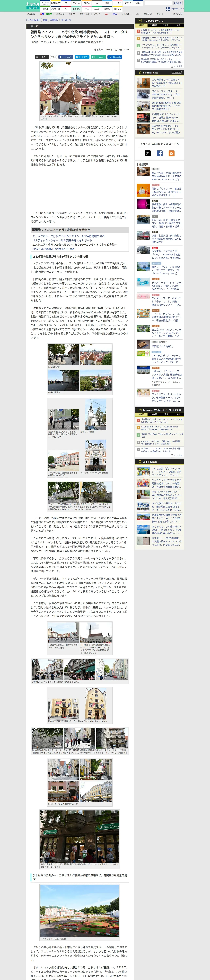
Task: Open もっと見る under the access ranking
Action: tap(177, 66)
